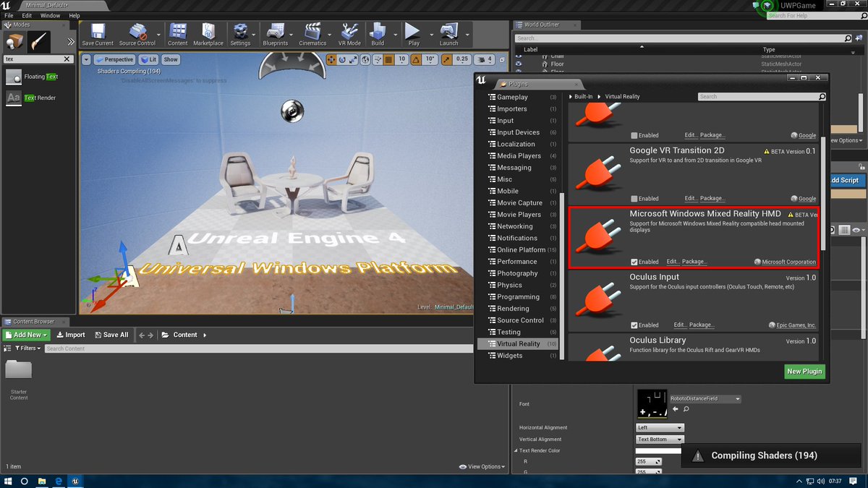Activate the translate gizmo tool in viewport
The width and height of the screenshot is (868, 488).
point(332,60)
